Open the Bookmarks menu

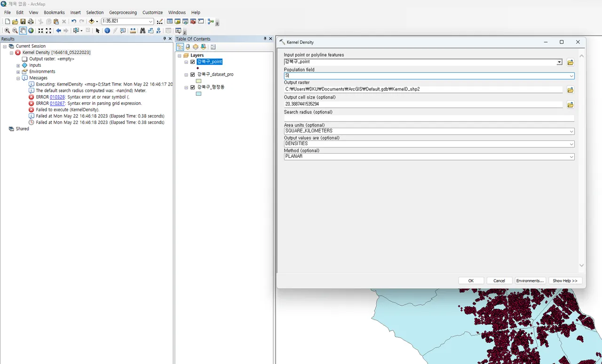click(x=54, y=13)
